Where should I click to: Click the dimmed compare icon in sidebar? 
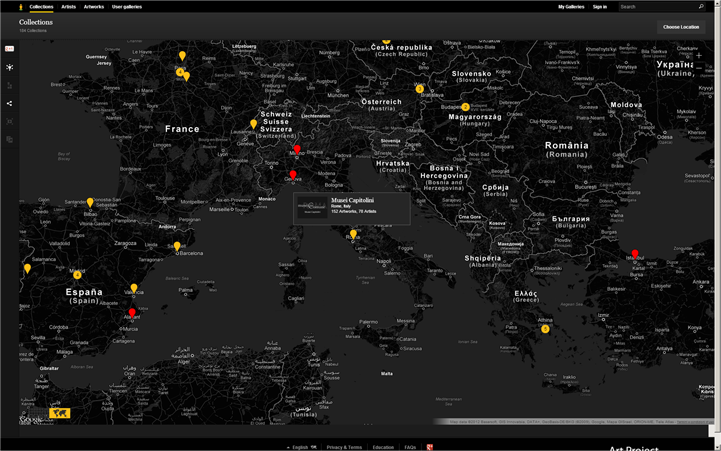(9, 139)
